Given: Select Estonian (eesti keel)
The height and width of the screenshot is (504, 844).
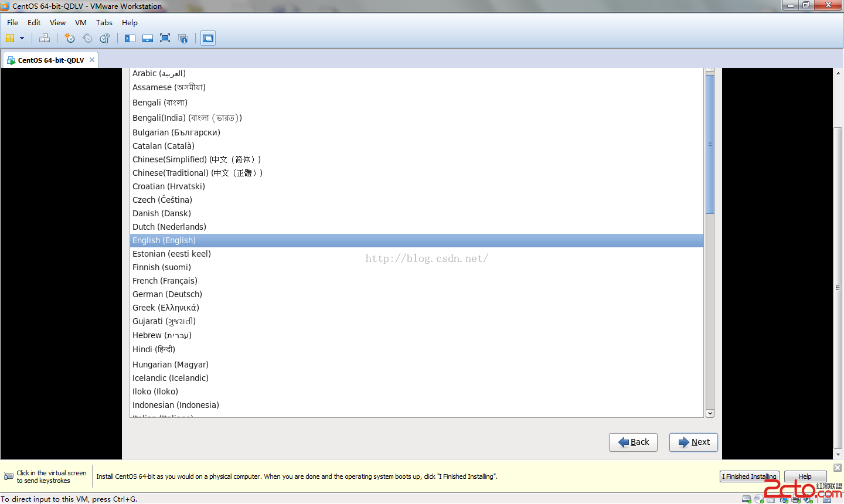Looking at the screenshot, I should click(416, 254).
